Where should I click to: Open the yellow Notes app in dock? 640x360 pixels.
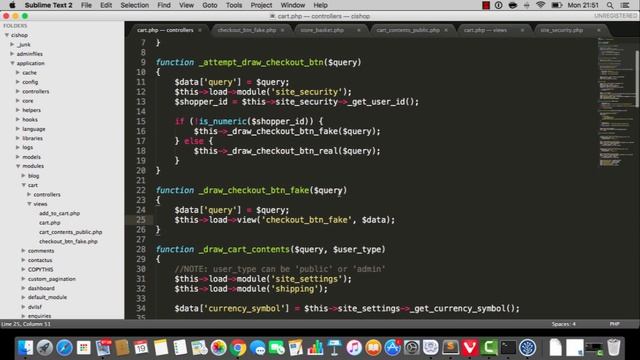[x=160, y=348]
